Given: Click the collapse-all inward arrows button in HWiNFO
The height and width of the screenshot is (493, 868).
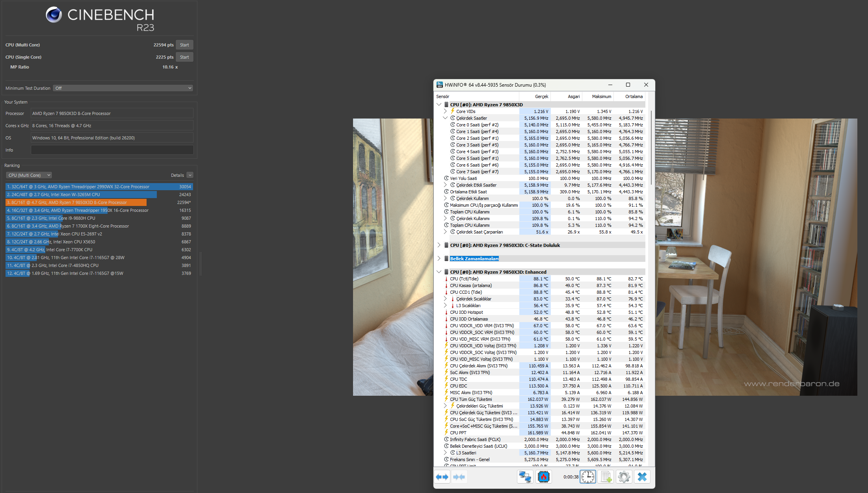Looking at the screenshot, I should (459, 477).
